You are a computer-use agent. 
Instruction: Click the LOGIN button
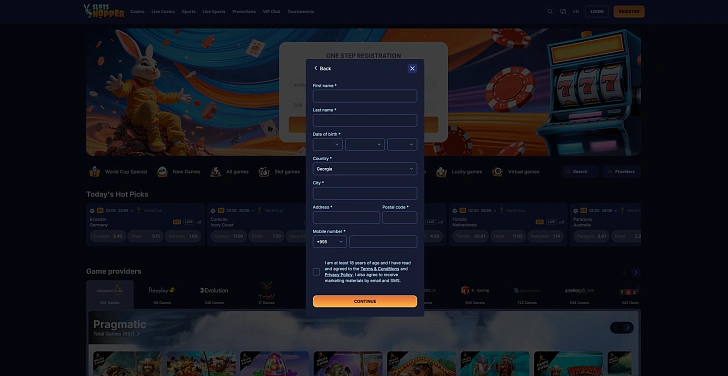[x=597, y=12]
